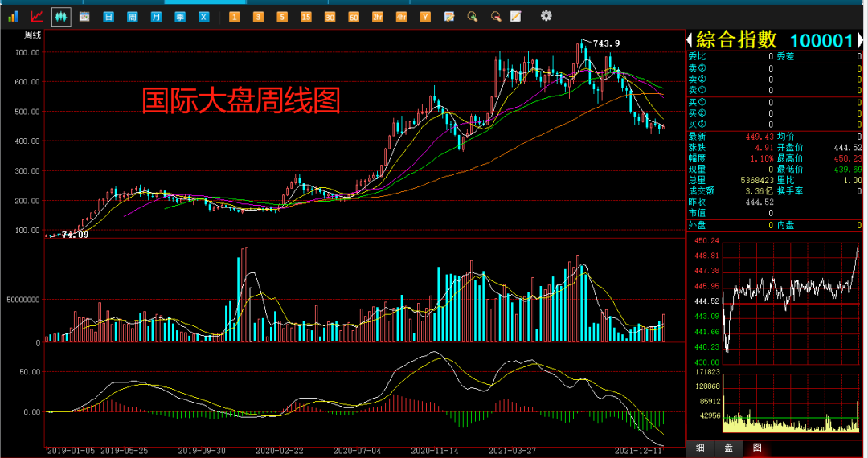
Task: Select the weekly (周) period icon
Action: tap(133, 17)
